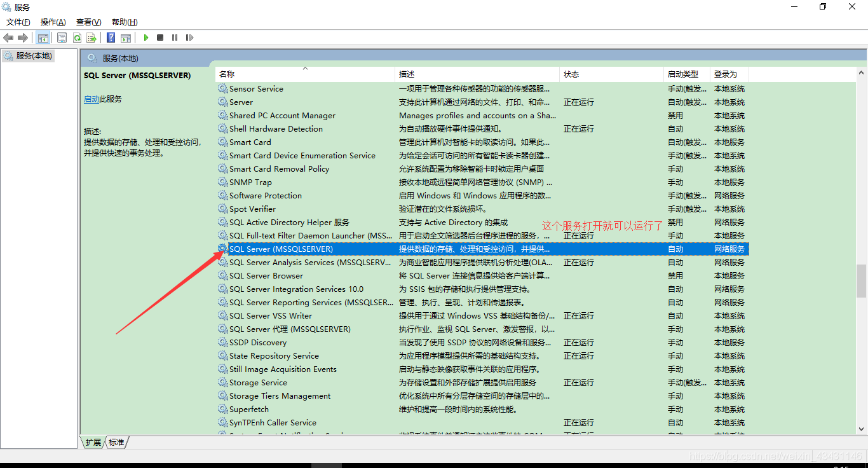Viewport: 868px width, 468px height.
Task: Open the 文件(F) menu
Action: 18,22
